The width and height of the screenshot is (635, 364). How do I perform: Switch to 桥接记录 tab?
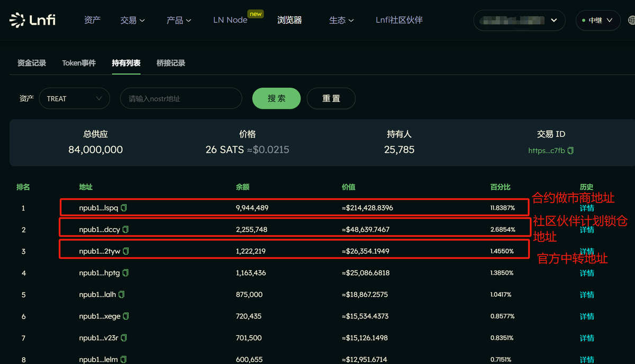click(x=171, y=63)
